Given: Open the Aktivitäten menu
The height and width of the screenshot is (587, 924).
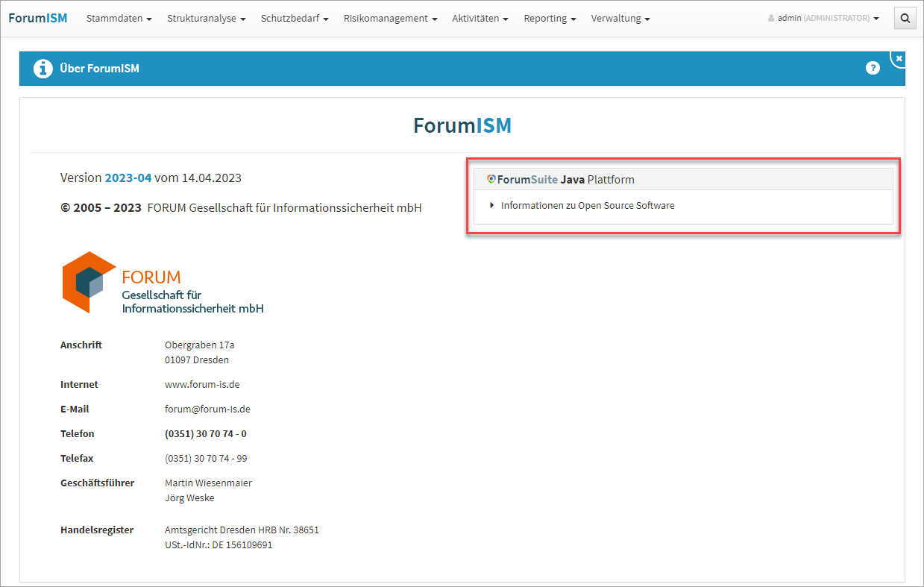Looking at the screenshot, I should (480, 19).
